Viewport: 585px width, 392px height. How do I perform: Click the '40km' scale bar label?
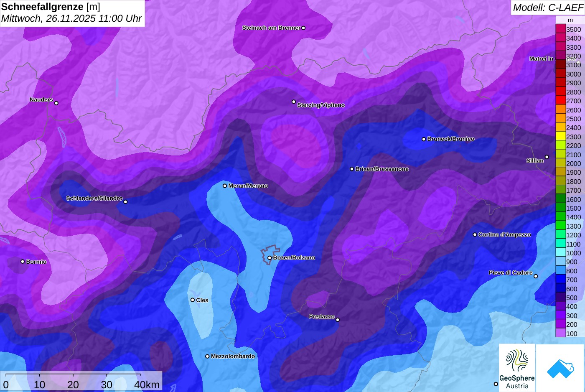147,385
